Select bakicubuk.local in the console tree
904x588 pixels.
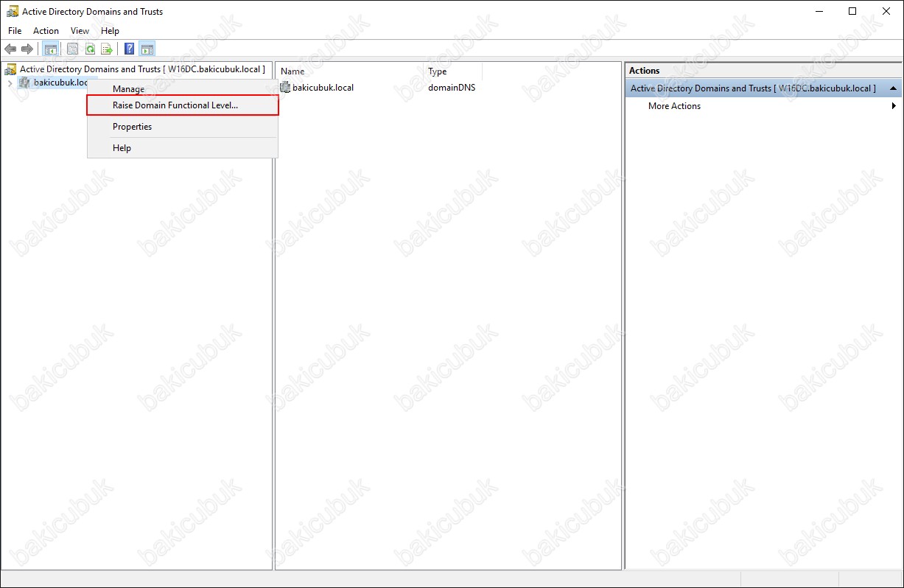61,83
